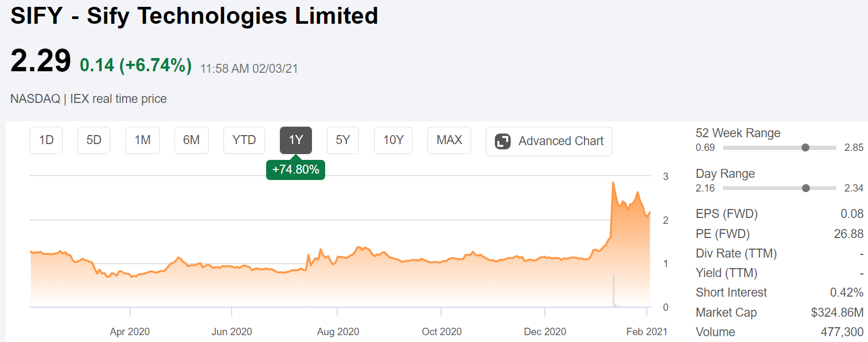Click the +74.80% performance badge
Screen dimensions: 868x342
[296, 169]
